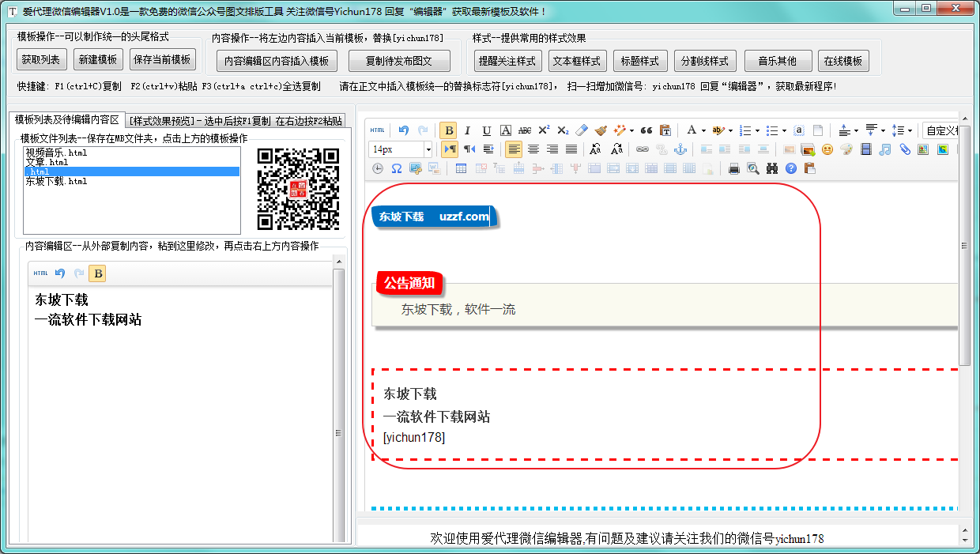
Task: Switch to 模板列表及待编辑内容区 tab
Action: click(x=66, y=119)
